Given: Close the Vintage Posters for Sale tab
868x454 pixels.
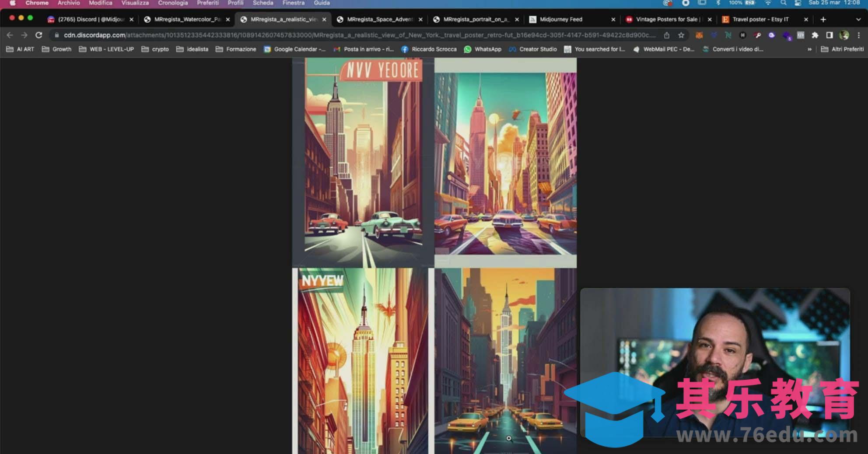Looking at the screenshot, I should click(x=710, y=19).
